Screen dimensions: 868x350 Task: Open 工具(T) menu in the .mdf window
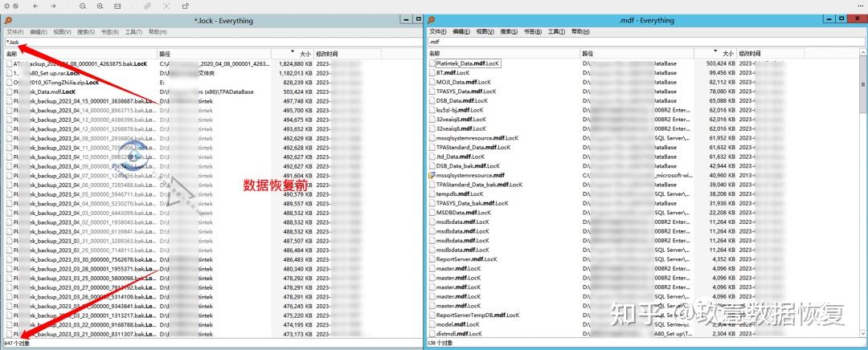click(x=556, y=32)
